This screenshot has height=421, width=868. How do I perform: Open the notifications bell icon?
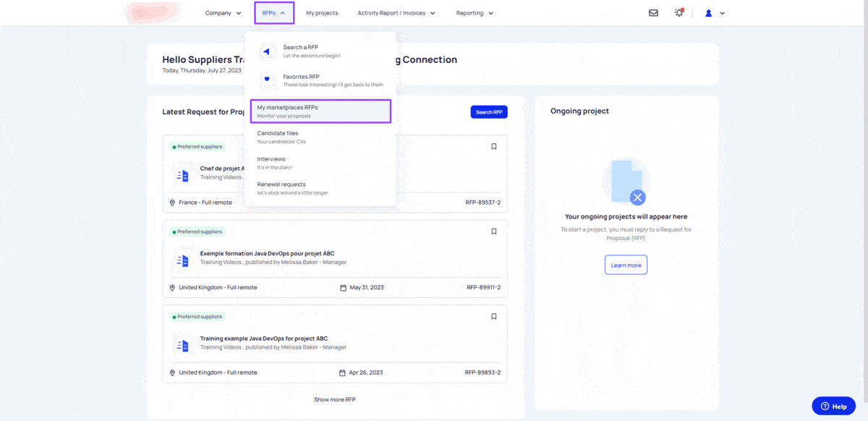(x=678, y=13)
